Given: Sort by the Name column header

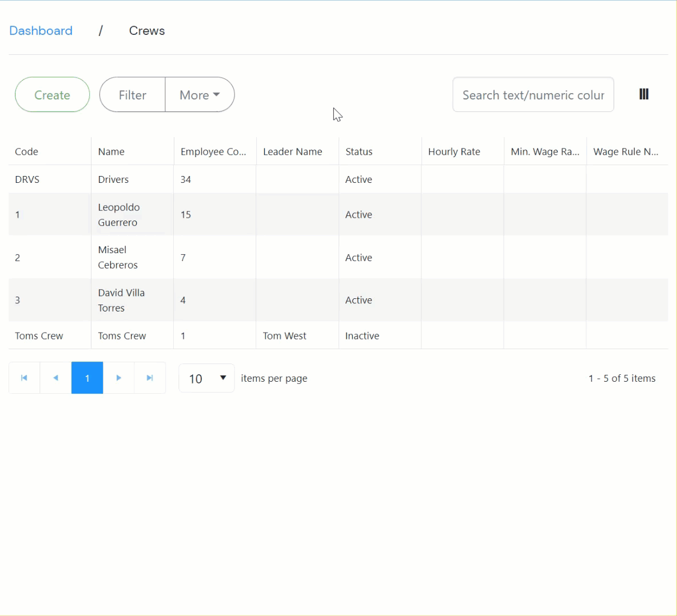Looking at the screenshot, I should [111, 151].
